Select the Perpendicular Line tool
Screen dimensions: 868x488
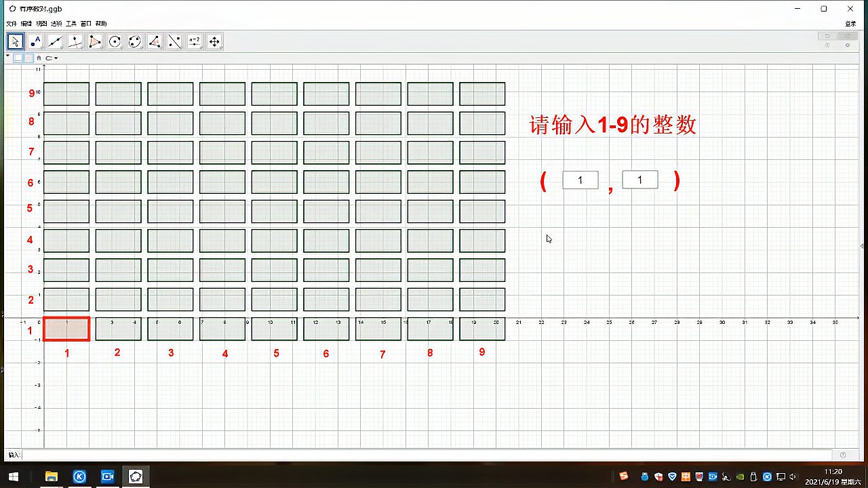pos(75,41)
